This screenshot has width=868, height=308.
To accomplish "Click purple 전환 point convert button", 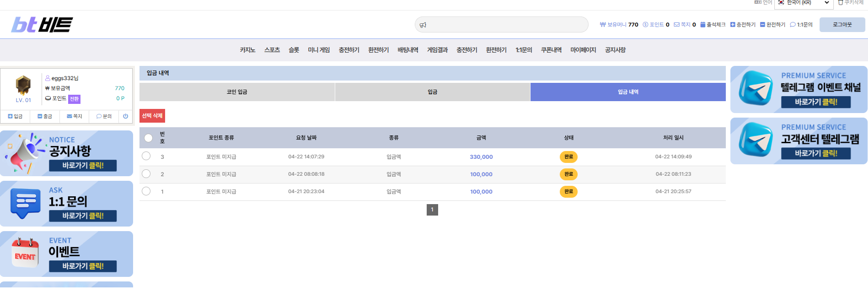I will click(74, 99).
